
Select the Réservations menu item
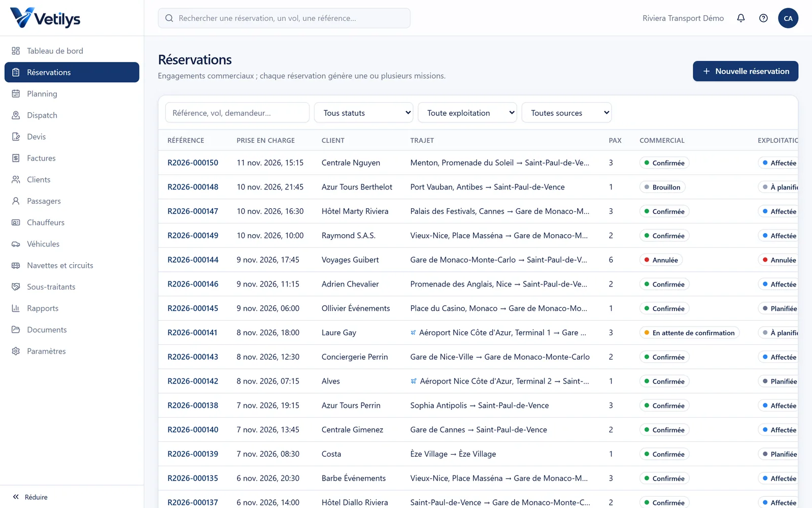[x=72, y=72]
